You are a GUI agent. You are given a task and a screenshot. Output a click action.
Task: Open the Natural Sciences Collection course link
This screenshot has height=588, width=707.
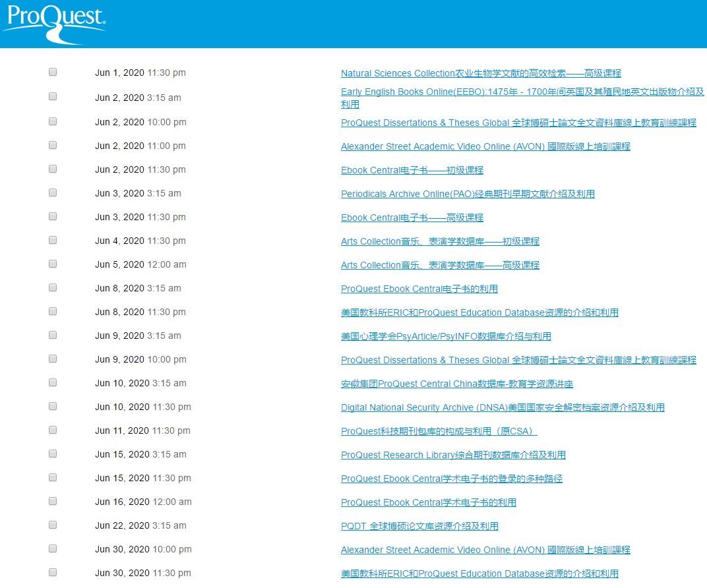(481, 73)
